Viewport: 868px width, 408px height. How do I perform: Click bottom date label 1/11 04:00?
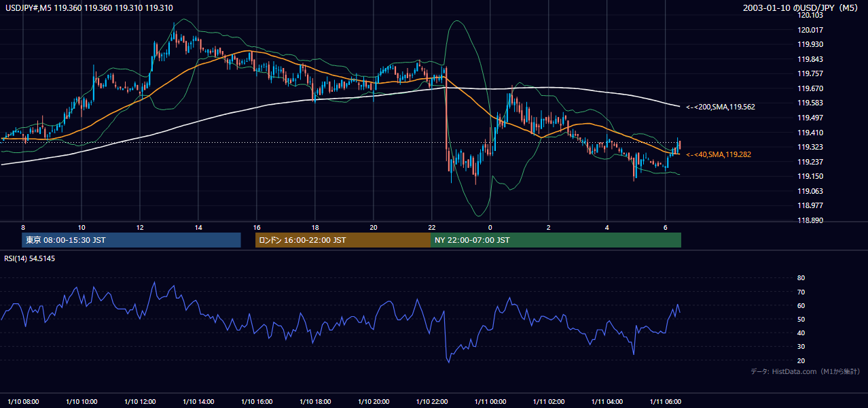607,401
